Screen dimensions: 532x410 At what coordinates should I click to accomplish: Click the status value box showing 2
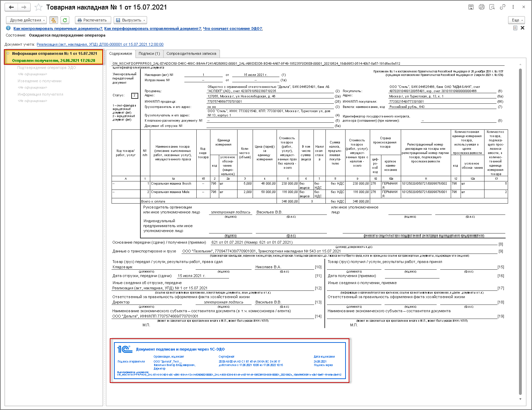tap(134, 95)
